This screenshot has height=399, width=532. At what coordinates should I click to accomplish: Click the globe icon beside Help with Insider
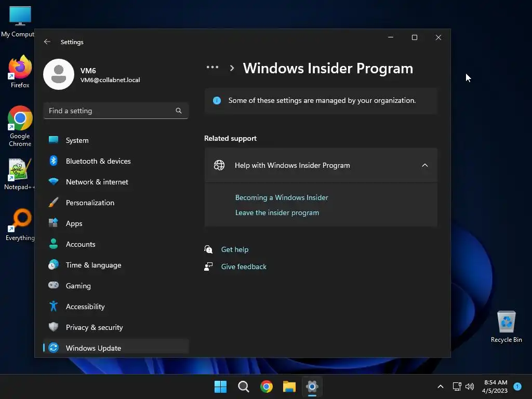pos(219,165)
